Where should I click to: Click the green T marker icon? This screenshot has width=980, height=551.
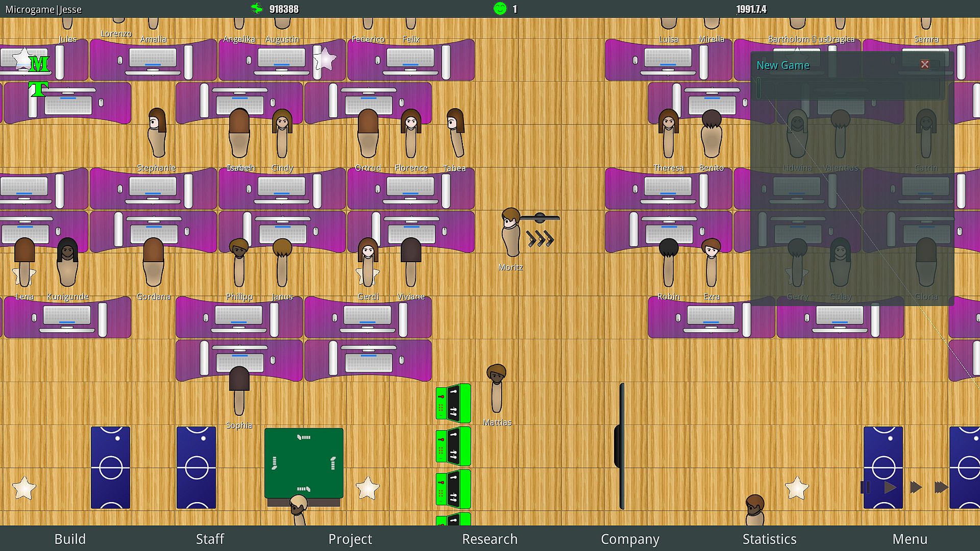pos(38,89)
